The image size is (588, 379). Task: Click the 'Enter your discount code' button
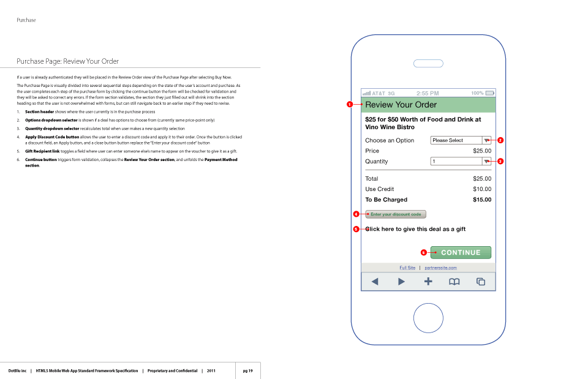pyautogui.click(x=395, y=214)
